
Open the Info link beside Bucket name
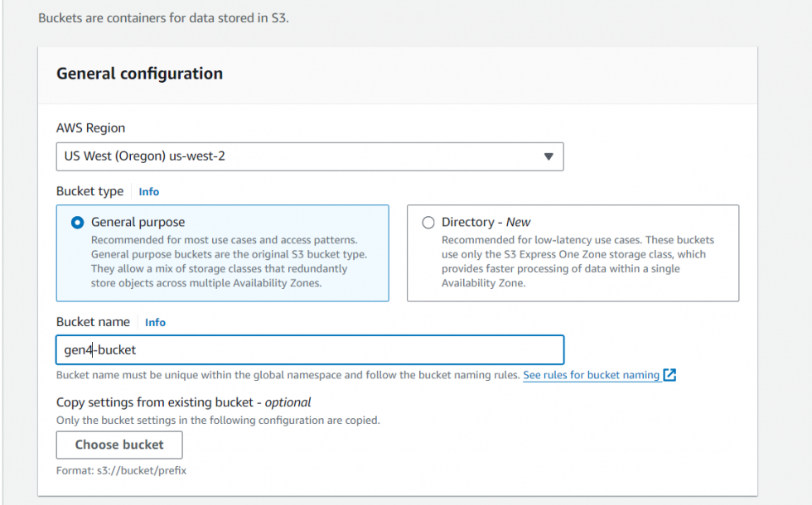[155, 322]
